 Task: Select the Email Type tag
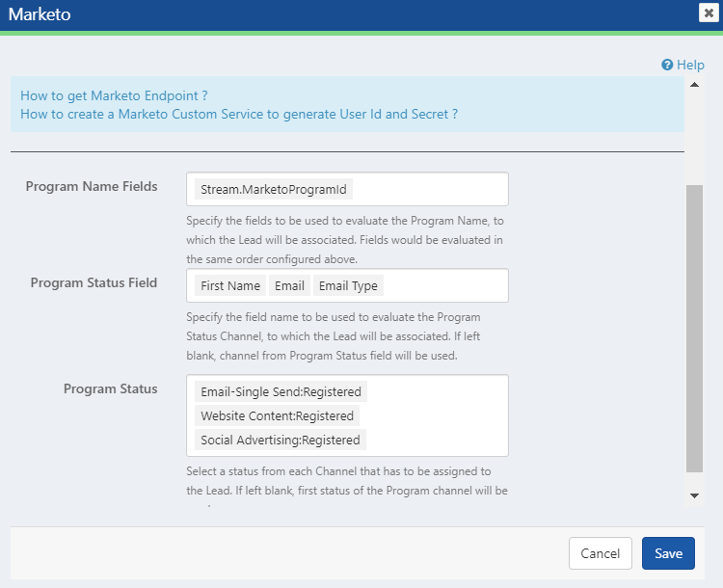point(348,286)
